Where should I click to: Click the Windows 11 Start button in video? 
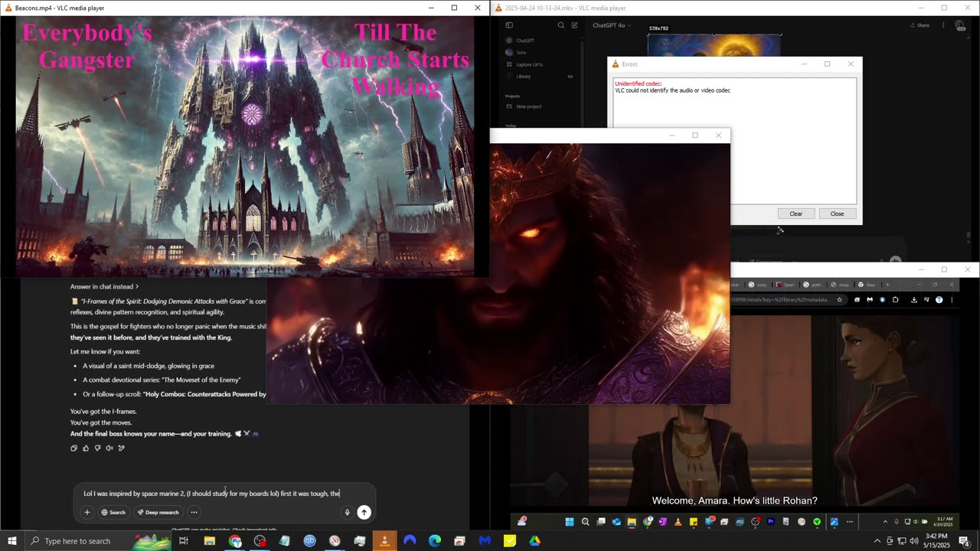(570, 522)
